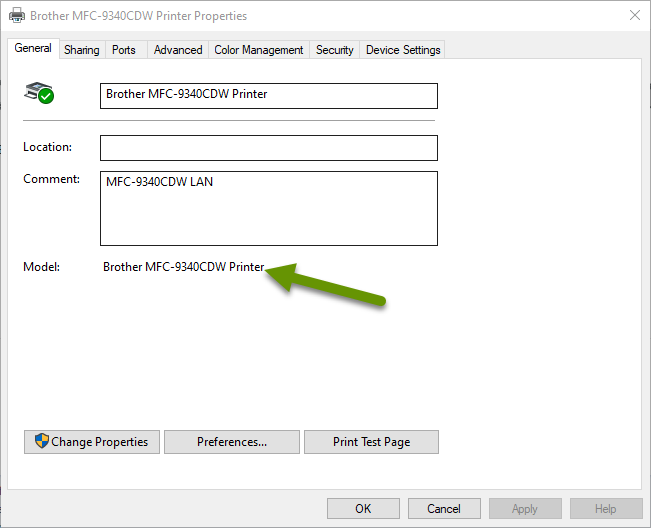651x528 pixels.
Task: Click the Comment label
Action: pos(51,179)
